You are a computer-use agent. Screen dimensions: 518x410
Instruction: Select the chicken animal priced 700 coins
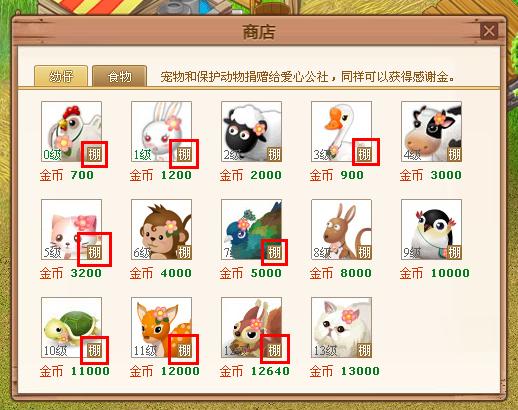(x=71, y=132)
